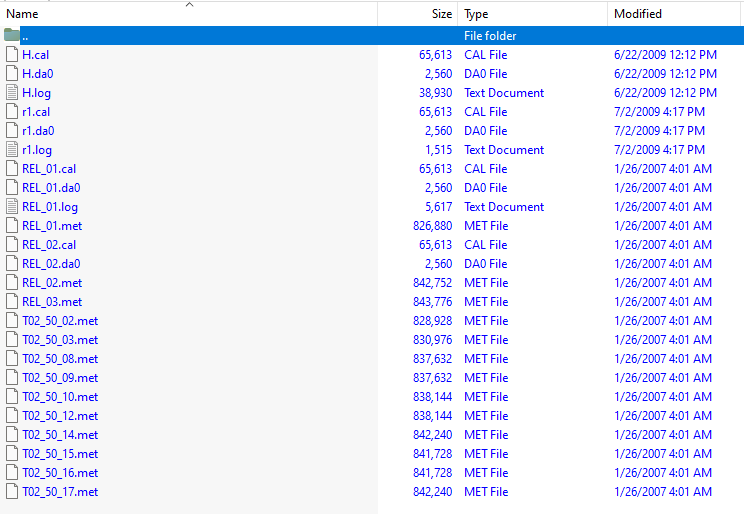Select the H.da0 file name
This screenshot has width=744, height=514.
coord(36,73)
